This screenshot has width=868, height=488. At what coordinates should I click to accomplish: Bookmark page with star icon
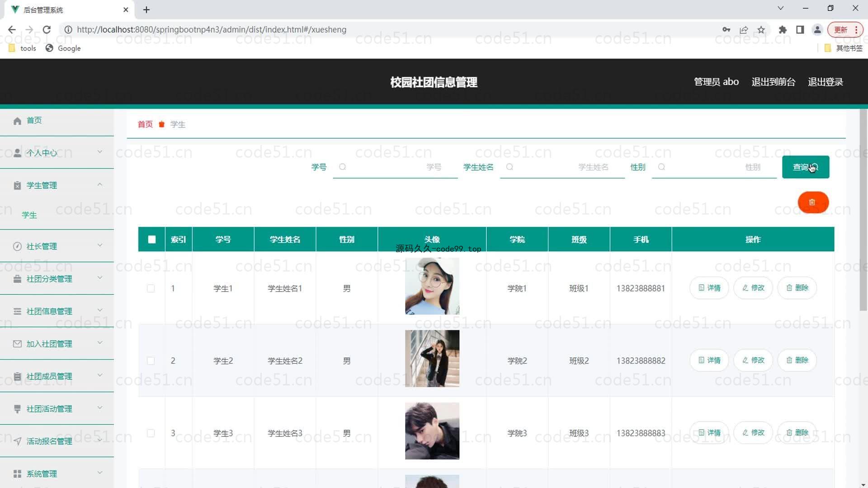(x=761, y=30)
